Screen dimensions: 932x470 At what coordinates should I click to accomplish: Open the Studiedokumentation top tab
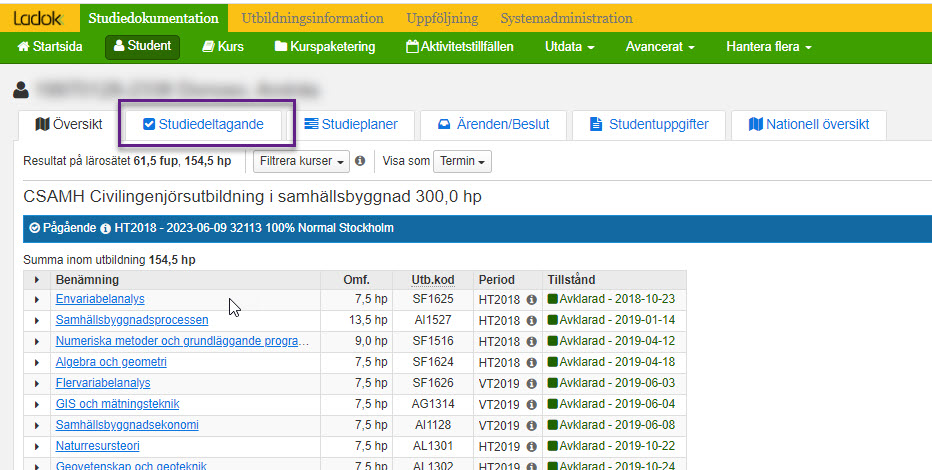[x=153, y=18]
